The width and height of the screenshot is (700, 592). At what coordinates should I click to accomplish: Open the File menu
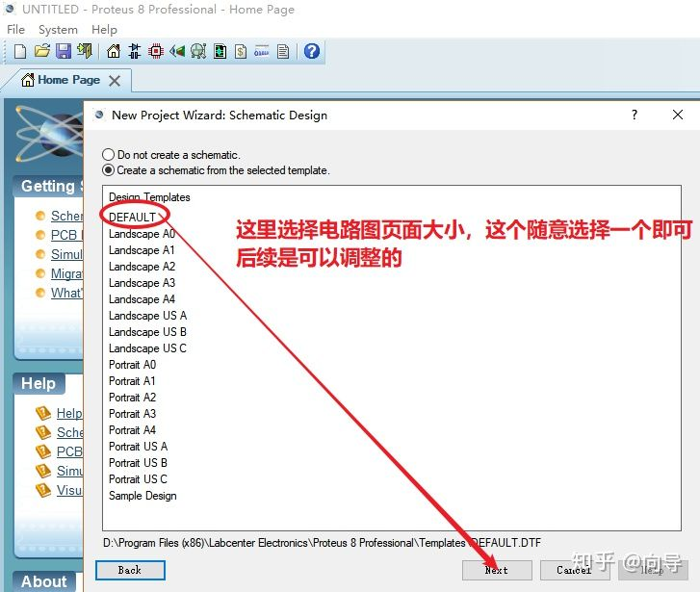point(16,30)
